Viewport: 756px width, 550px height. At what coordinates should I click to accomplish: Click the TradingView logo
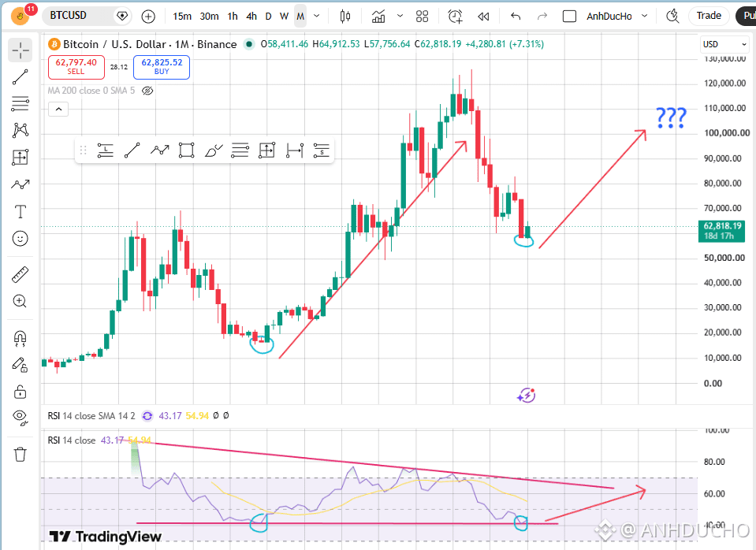point(105,537)
